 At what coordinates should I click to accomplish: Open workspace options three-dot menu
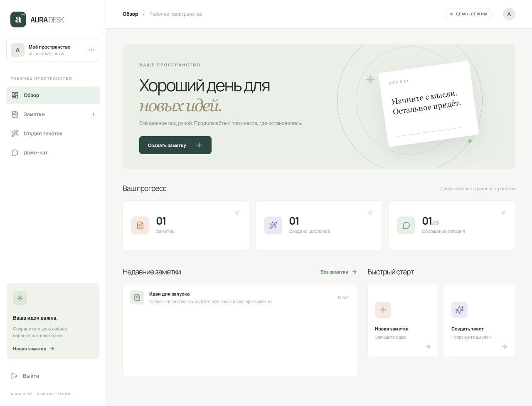pos(91,50)
